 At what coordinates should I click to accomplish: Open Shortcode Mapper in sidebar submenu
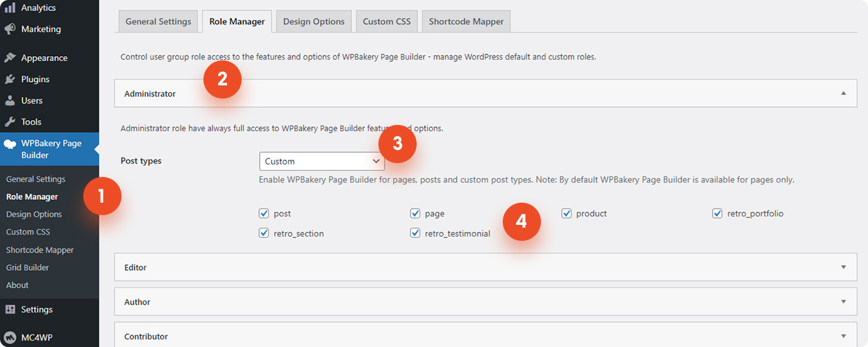click(40, 250)
